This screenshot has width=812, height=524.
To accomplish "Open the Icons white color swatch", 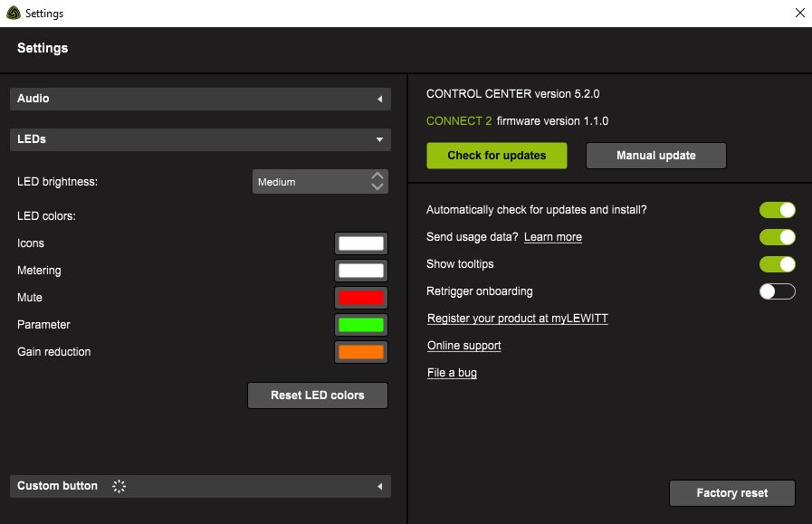I will click(361, 243).
